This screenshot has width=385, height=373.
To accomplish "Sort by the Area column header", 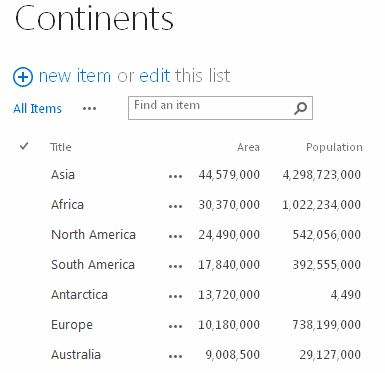I will click(248, 147).
